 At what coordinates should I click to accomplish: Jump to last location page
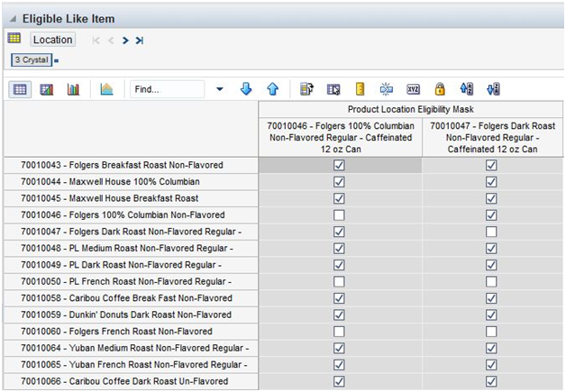(140, 41)
